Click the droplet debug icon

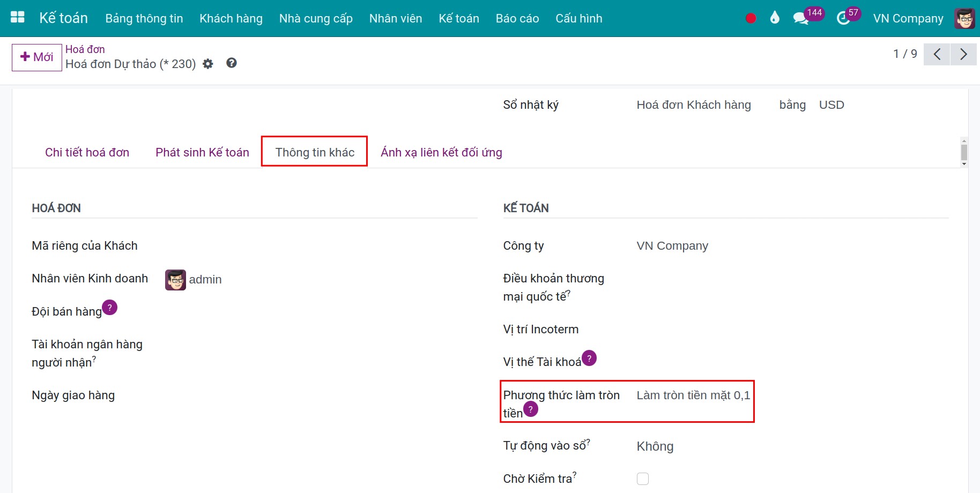tap(774, 18)
